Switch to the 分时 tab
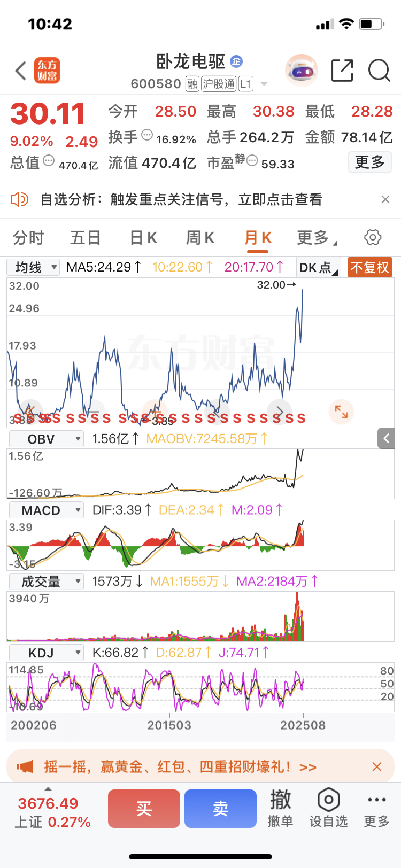This screenshot has height=868, width=401. point(28,238)
